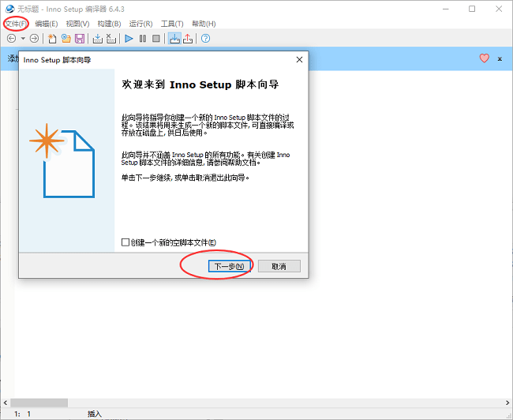Viewport: 513px width, 420px height.
Task: Maximize the Inno Setup compiler window
Action: point(472,9)
